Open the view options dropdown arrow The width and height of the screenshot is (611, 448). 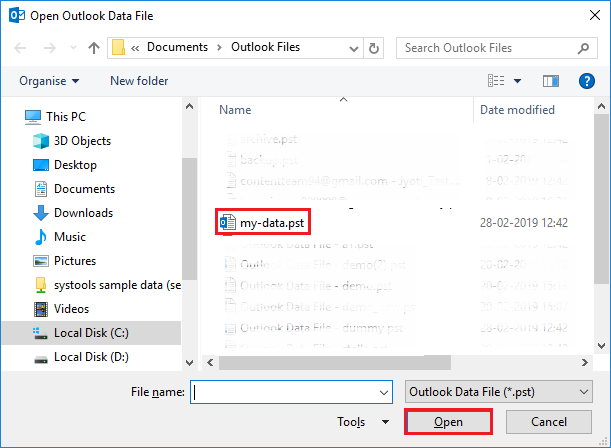click(x=517, y=81)
